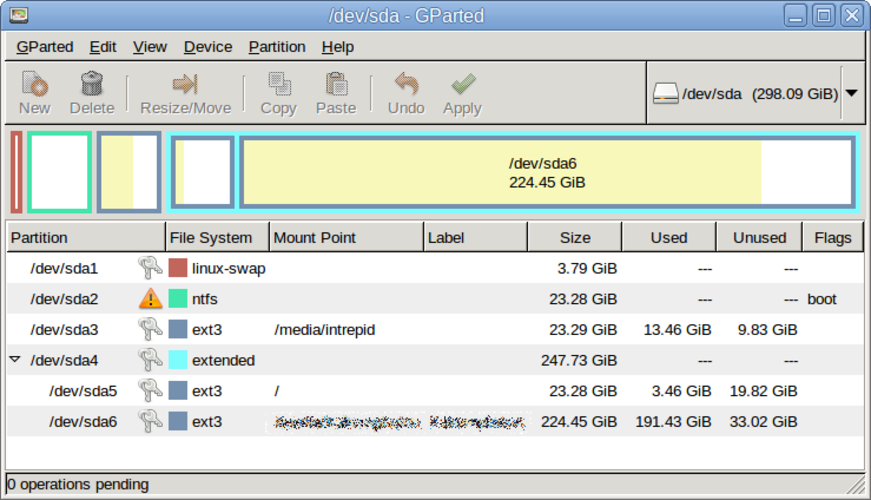Click the lock keys icon for /dev/sda5
Viewport: 871px width, 500px height.
tap(149, 391)
